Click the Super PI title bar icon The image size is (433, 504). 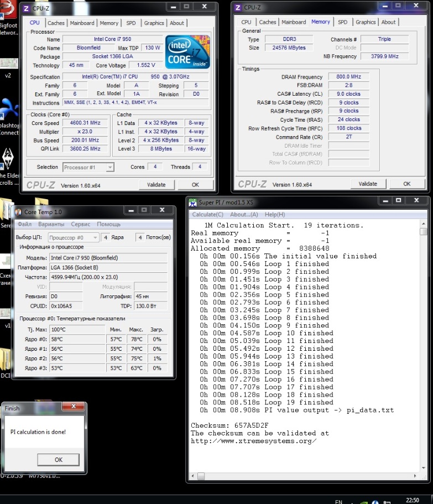[192, 202]
